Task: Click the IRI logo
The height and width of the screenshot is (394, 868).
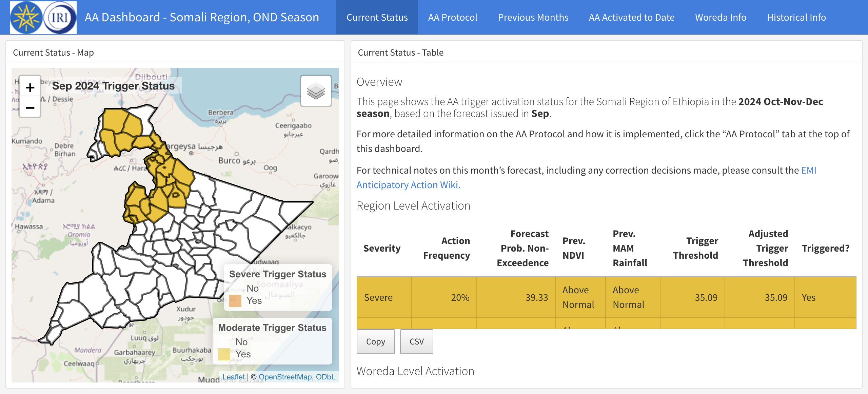Action: [60, 17]
